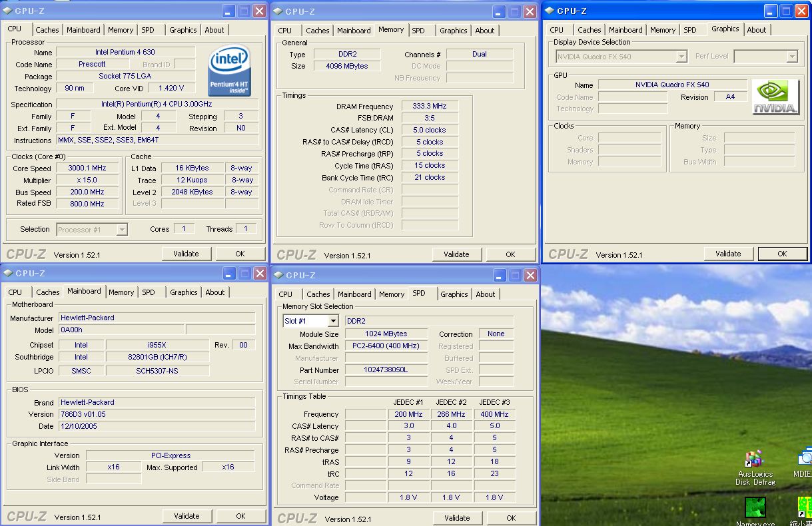Screen dimensions: 812x526
Task: Switch to Caches tab in the CPU window
Action: tap(47, 30)
